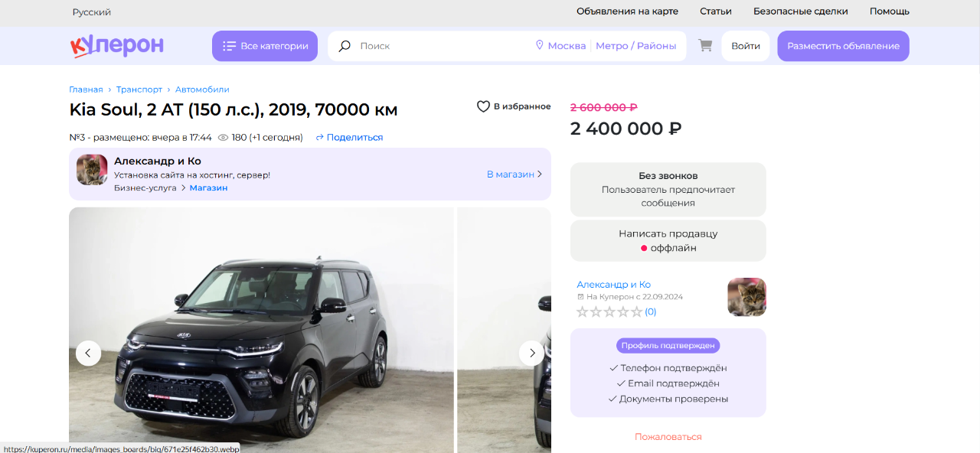980x453 pixels.
Task: Click Написать продавцу button
Action: click(668, 240)
